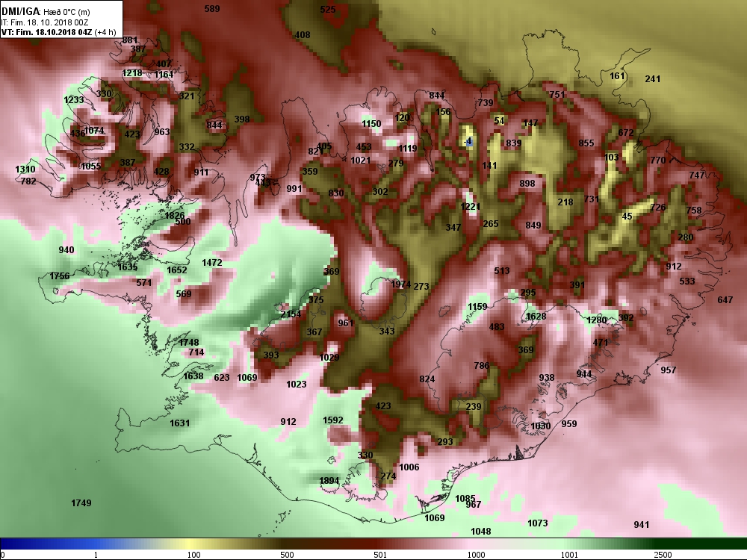Viewport: 747px width, 560px height.
Task: Click the 1592 height value
Action: pos(332,420)
